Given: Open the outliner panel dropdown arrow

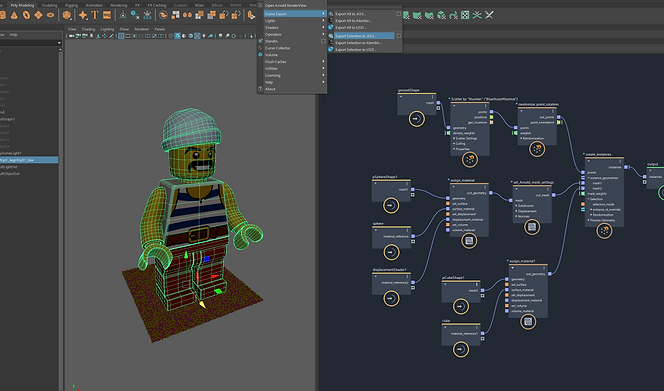Looking at the screenshot, I should coord(59,43).
